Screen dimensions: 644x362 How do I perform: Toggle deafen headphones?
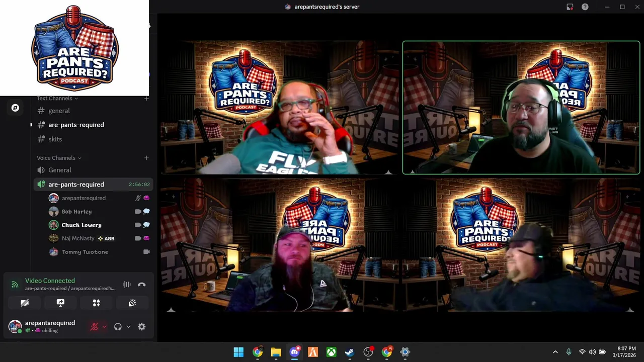(x=118, y=327)
